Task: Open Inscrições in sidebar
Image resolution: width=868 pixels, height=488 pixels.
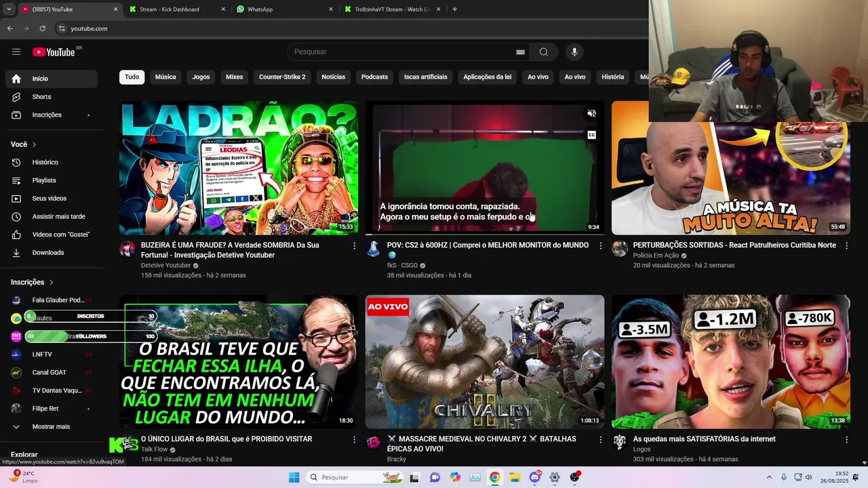Action: point(52,115)
